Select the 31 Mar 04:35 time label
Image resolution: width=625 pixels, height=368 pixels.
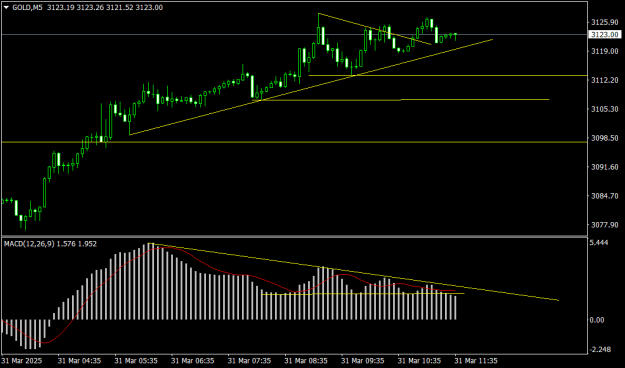(79, 361)
